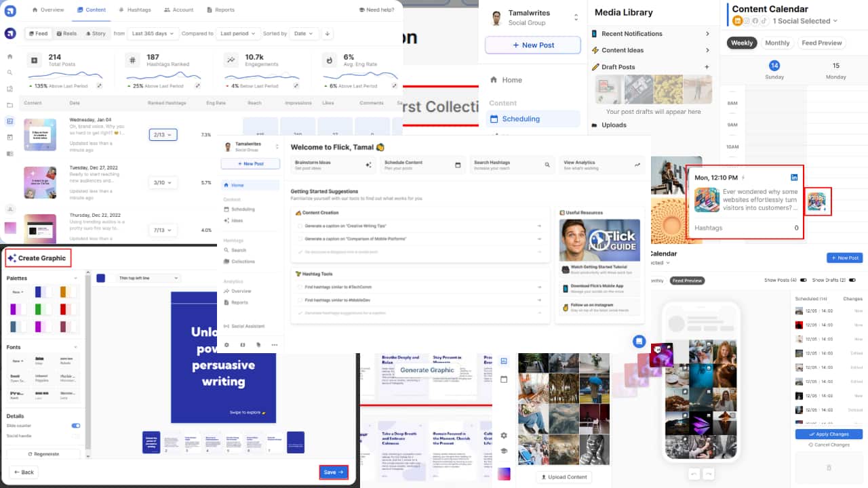Select the Story content tab

95,33
